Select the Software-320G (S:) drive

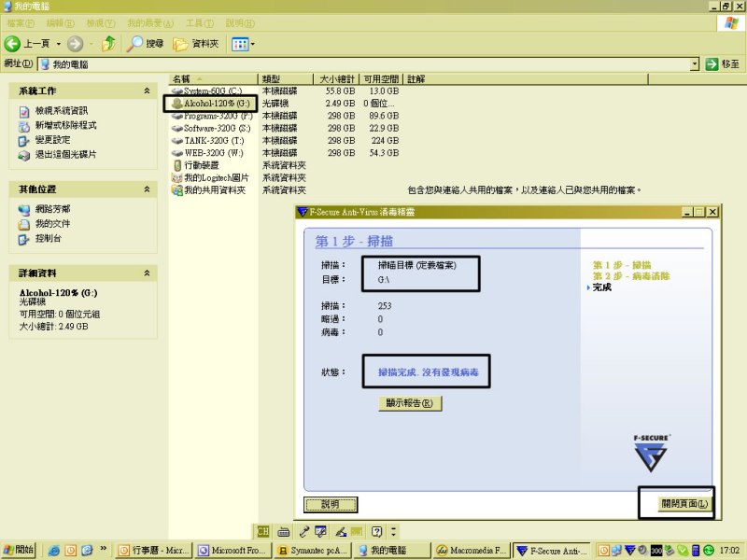pos(211,128)
